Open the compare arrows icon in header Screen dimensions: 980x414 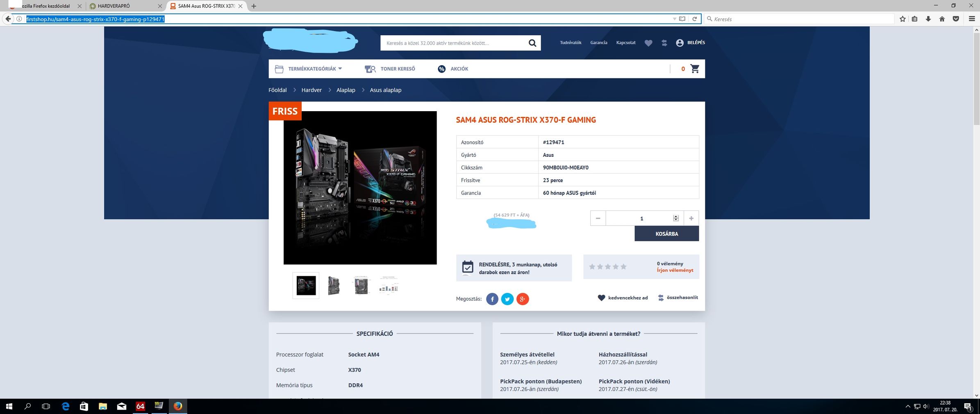tap(664, 43)
